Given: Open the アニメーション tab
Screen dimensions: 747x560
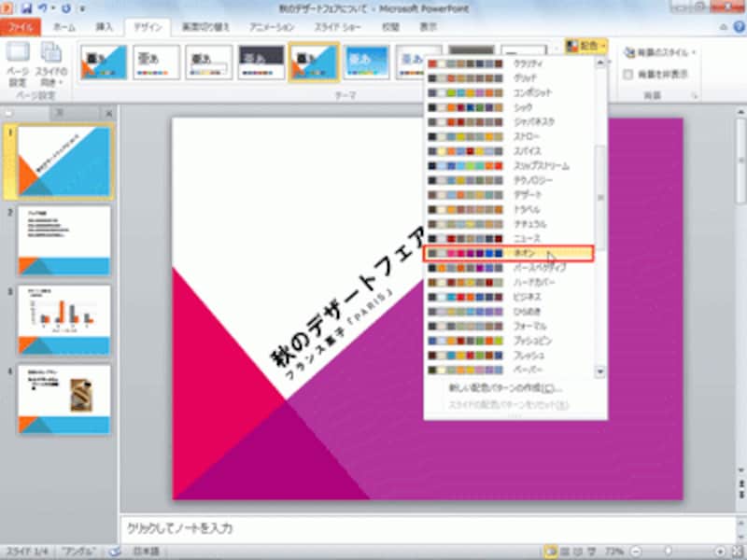Looking at the screenshot, I should pos(272,27).
